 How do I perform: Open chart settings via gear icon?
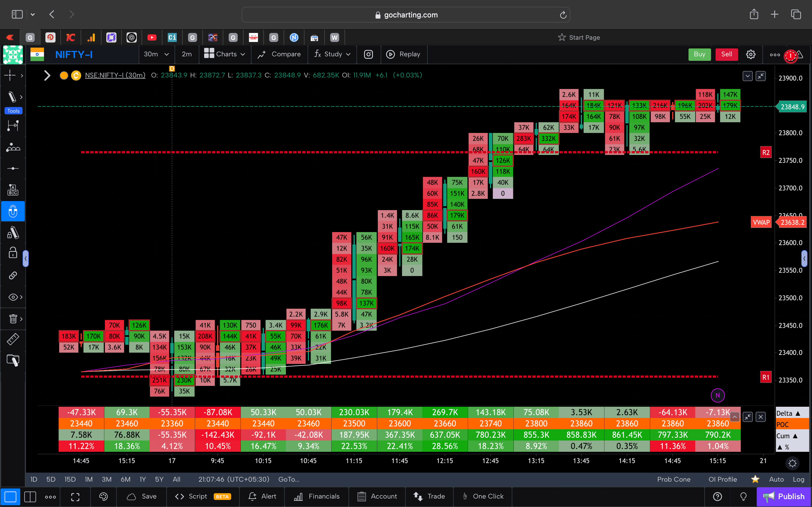tap(751, 54)
